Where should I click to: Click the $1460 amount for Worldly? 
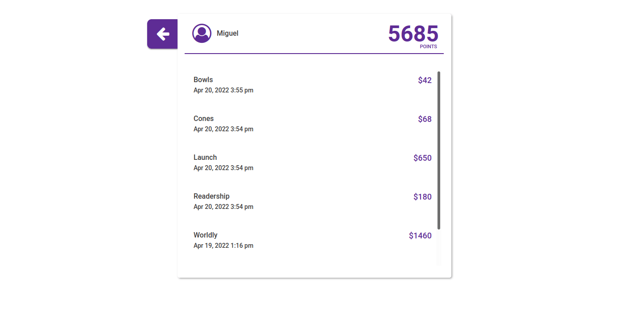(420, 236)
